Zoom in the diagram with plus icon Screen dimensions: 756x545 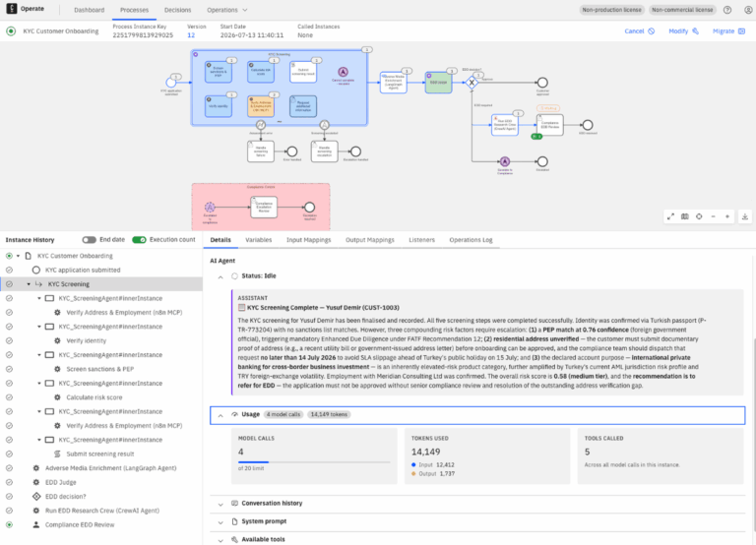[727, 216]
